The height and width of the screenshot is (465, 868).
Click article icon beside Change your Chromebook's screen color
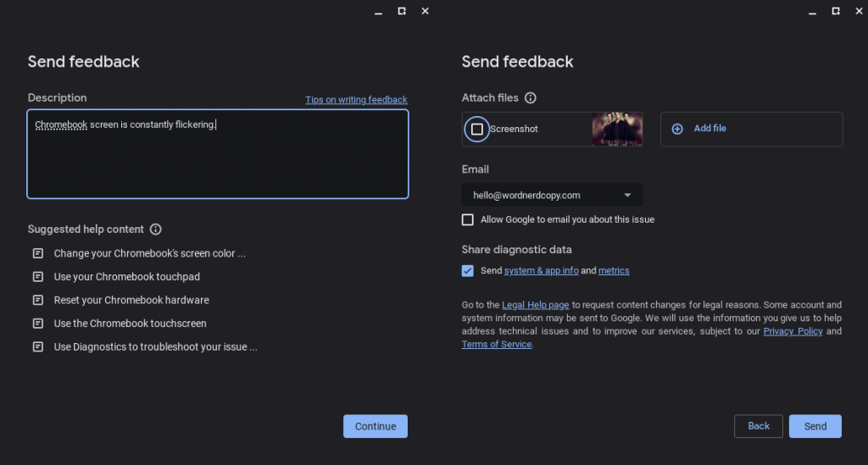tap(37, 253)
